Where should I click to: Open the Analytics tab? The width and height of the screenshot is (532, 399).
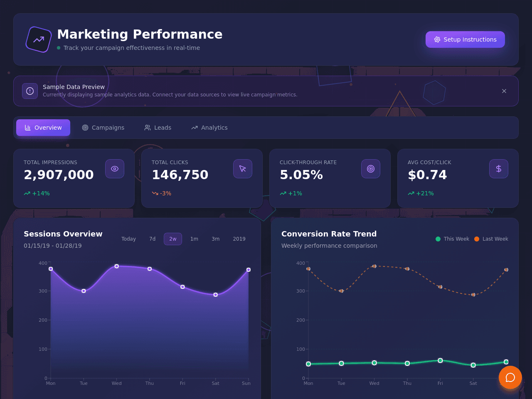pyautogui.click(x=209, y=128)
